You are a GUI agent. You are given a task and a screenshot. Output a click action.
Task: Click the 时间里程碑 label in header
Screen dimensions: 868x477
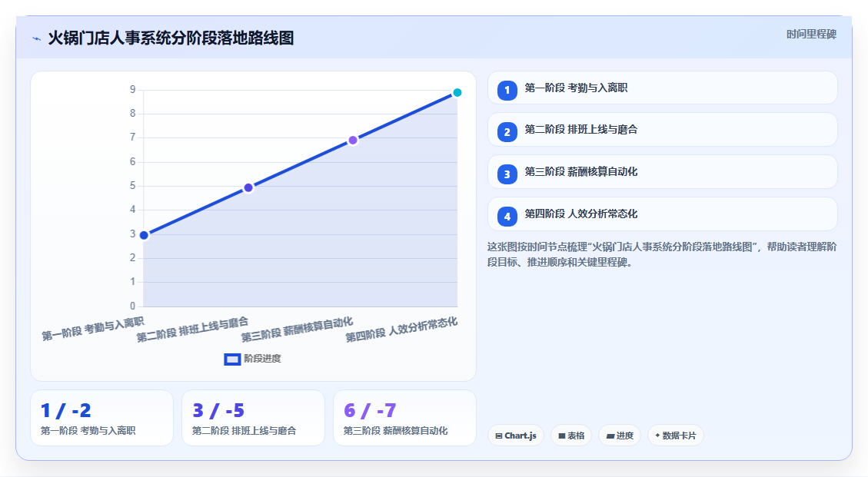click(811, 35)
